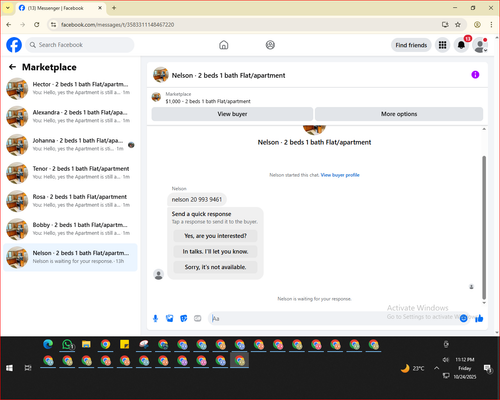Screen dimensions: 500x400
Task: Open the tab search dropdown arrow
Action: pyautogui.click(x=8, y=8)
